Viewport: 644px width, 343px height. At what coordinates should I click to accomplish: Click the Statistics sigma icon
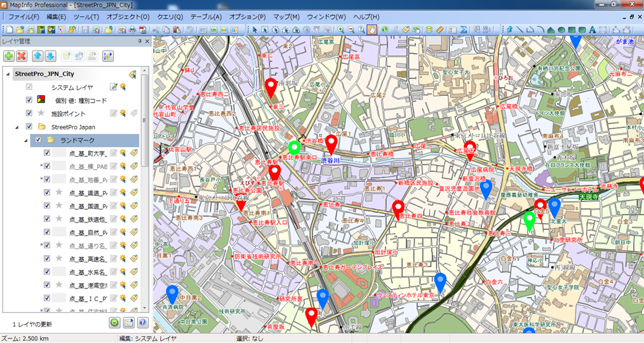(463, 30)
